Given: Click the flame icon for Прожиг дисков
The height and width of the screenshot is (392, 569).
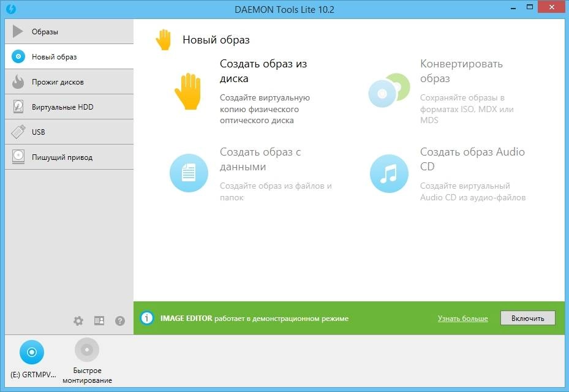Looking at the screenshot, I should click(x=18, y=81).
